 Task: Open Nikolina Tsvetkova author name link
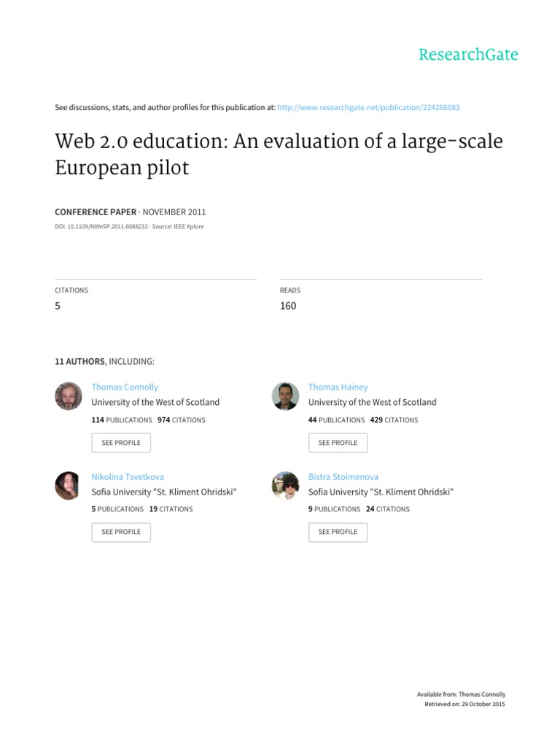point(128,476)
